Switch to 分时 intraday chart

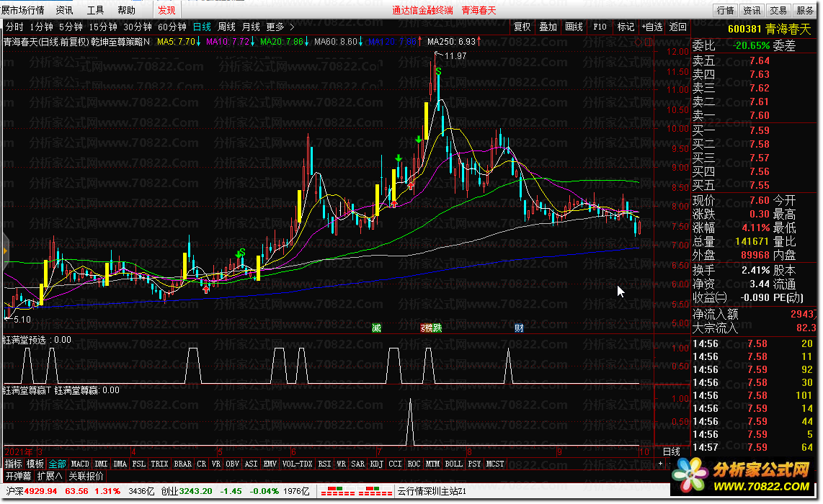[x=14, y=27]
